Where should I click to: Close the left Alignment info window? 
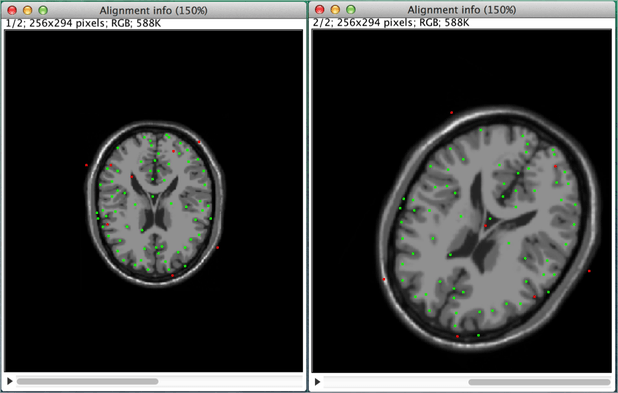(12, 10)
